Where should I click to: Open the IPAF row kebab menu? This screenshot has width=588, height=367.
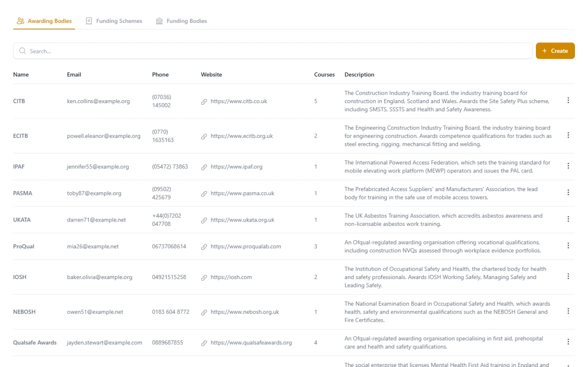[x=568, y=166]
